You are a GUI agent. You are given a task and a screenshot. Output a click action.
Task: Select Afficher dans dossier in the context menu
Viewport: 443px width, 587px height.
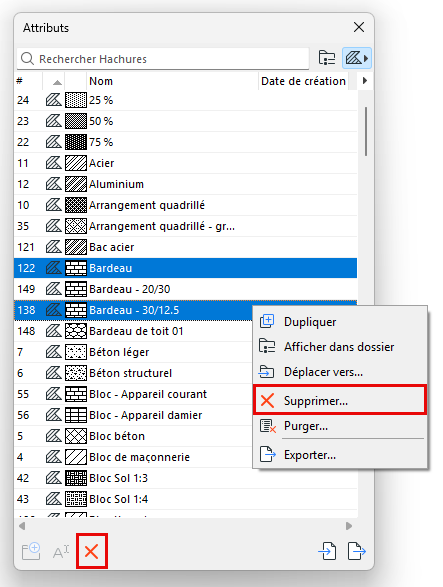click(x=340, y=347)
